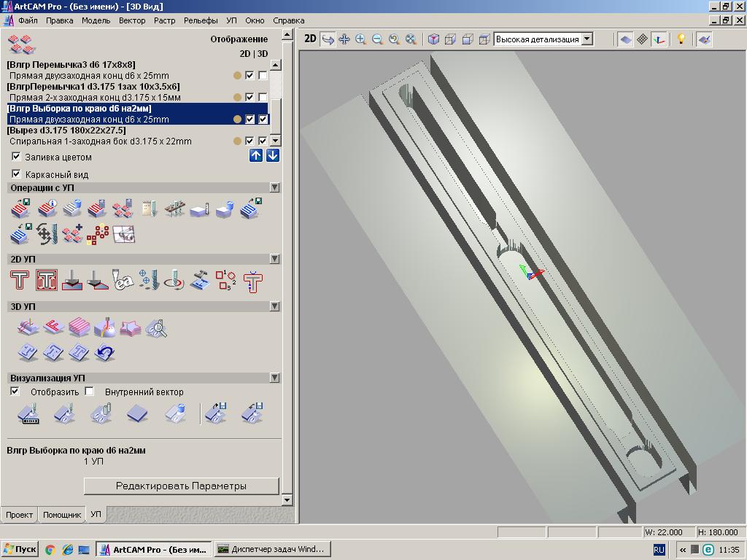
Task: Toggle the origin axes display icon
Action: coord(659,39)
